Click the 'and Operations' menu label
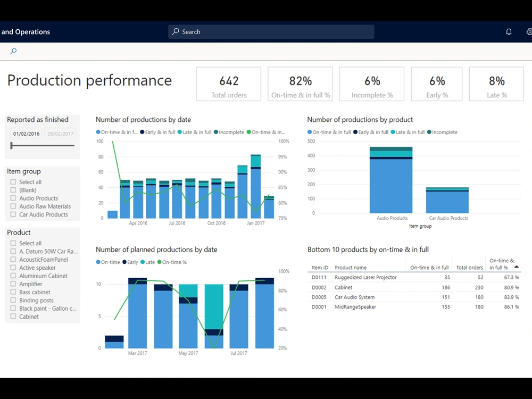The width and height of the screenshot is (532, 399). click(26, 31)
